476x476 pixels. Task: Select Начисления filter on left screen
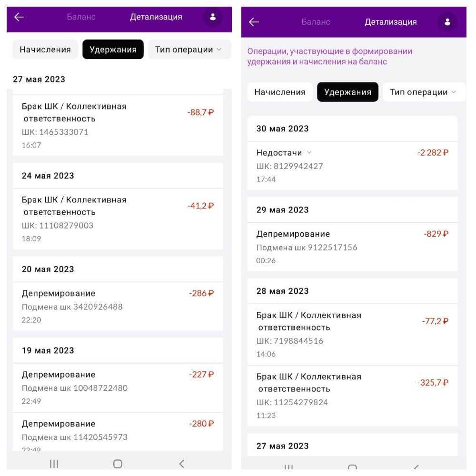(45, 50)
